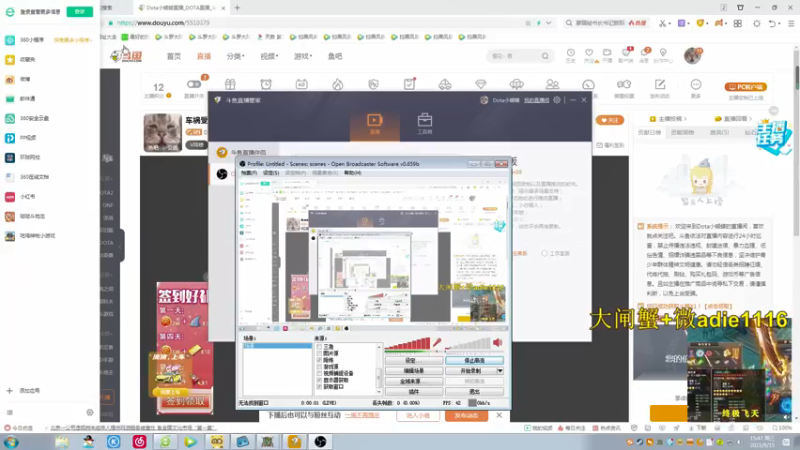
Task: Open the 历史 clock icon in Douyu header
Action: 570,53
